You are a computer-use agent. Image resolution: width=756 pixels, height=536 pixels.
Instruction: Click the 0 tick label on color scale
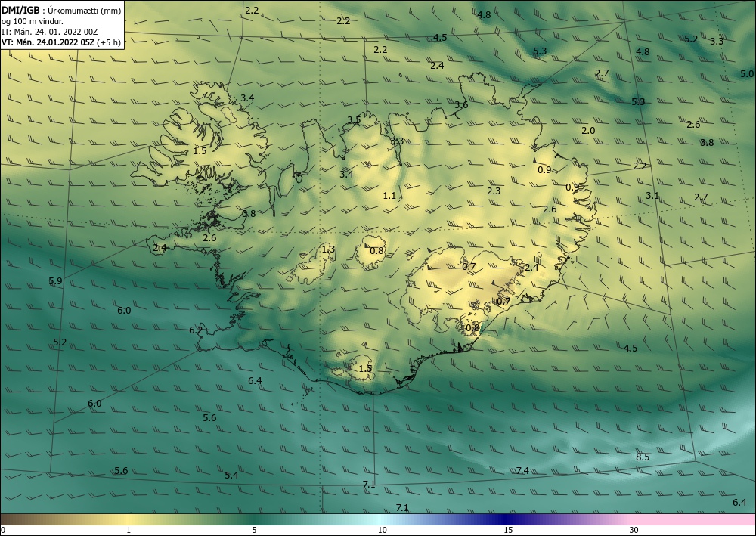point(3,531)
